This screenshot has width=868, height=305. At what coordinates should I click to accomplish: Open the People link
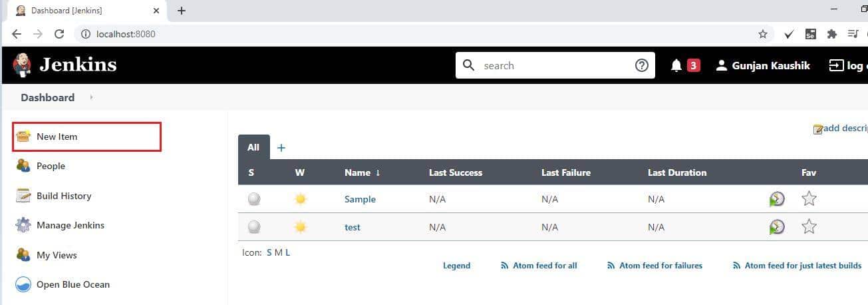[51, 166]
